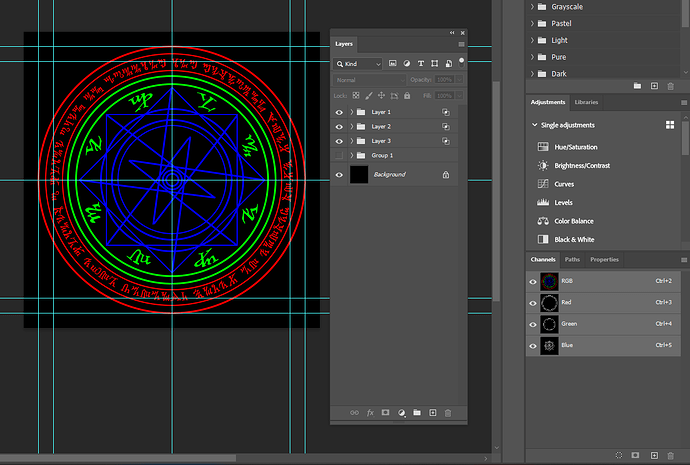Screen dimensions: 690x465
Task: Add layer style with fx icon
Action: (x=370, y=413)
